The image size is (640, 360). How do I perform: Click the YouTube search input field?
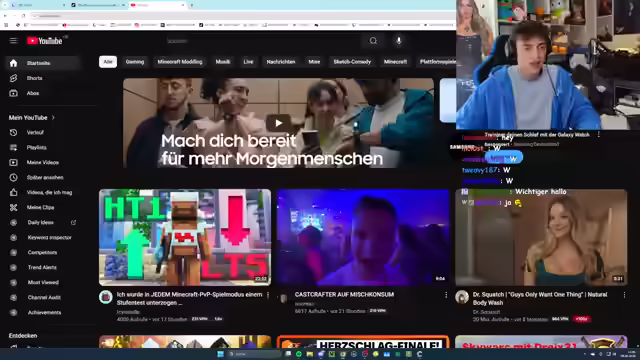tap(261, 41)
